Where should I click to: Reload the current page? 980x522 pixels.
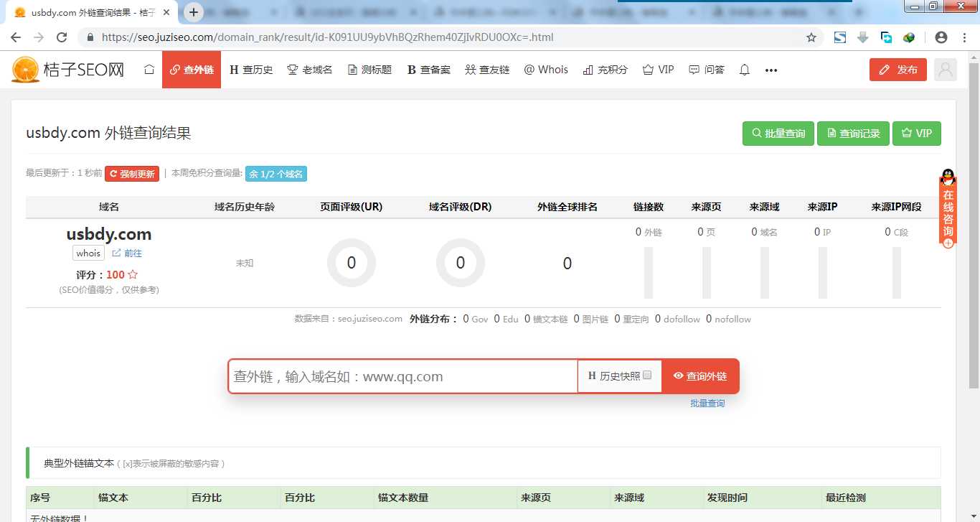click(x=62, y=37)
